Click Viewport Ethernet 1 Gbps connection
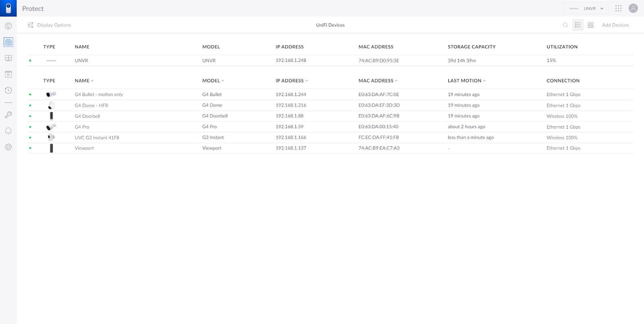This screenshot has width=644, height=324. [x=563, y=148]
